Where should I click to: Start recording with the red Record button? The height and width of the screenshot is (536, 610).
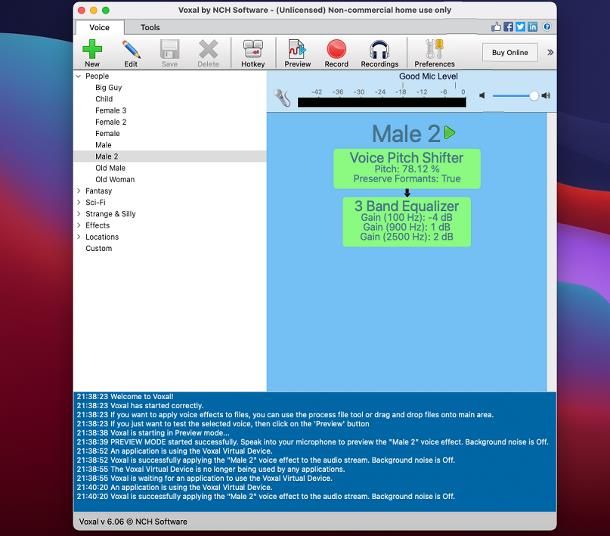pyautogui.click(x=337, y=53)
